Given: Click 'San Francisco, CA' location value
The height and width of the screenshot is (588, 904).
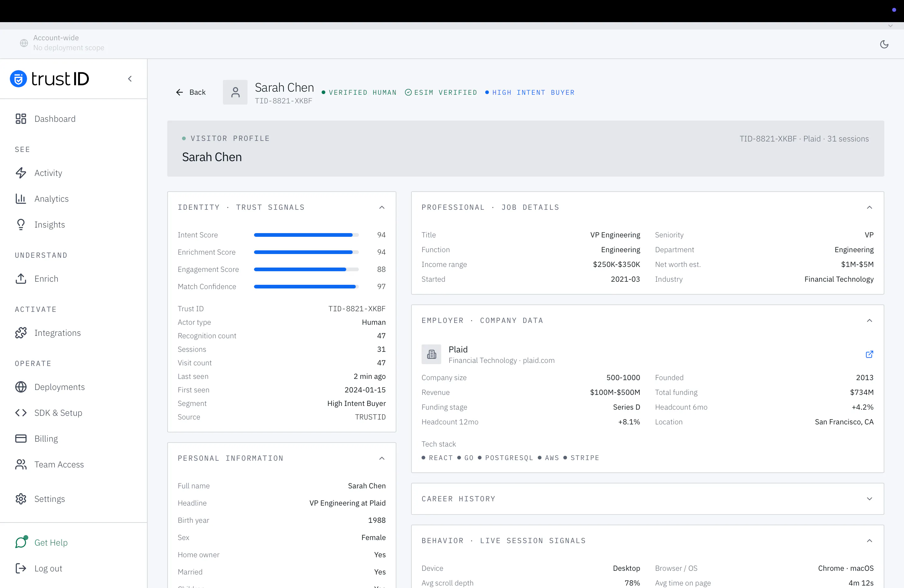Looking at the screenshot, I should click(844, 422).
